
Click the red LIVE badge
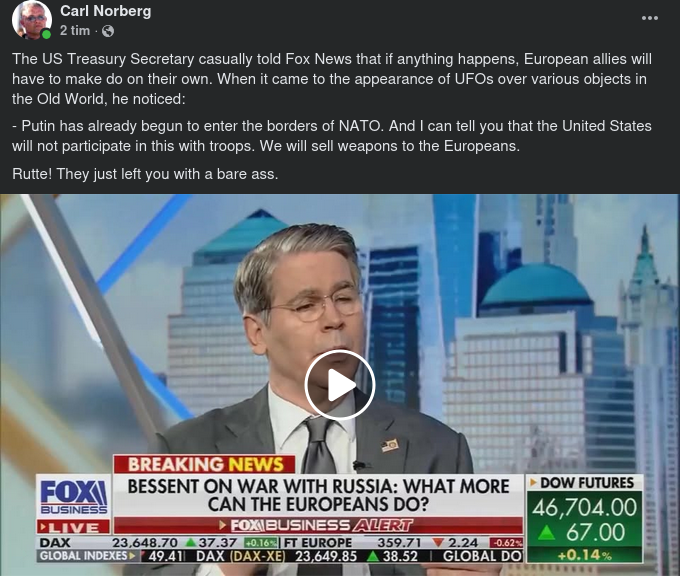pos(74,527)
